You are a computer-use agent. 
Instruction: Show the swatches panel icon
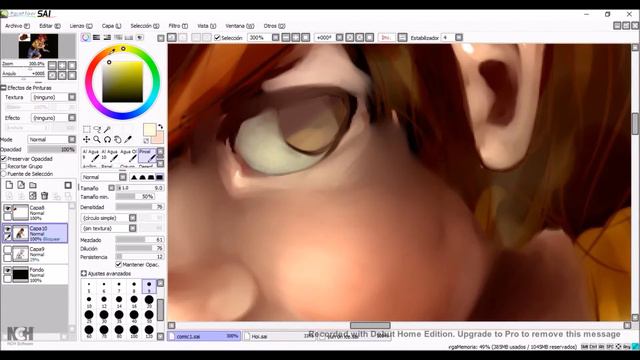[129, 38]
